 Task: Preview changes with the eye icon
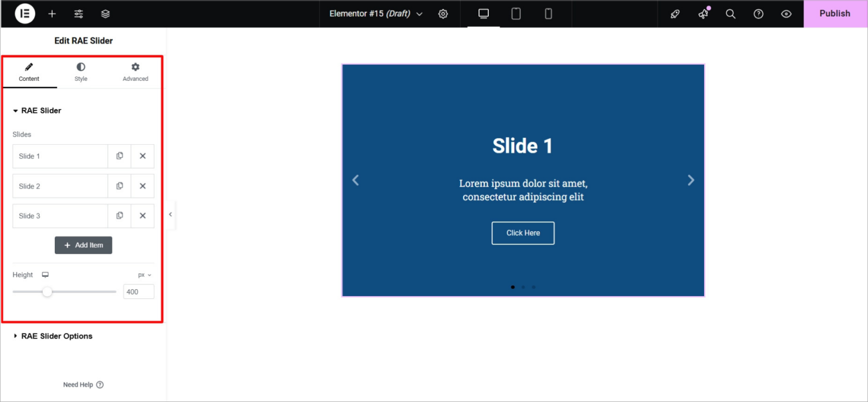[x=786, y=14]
